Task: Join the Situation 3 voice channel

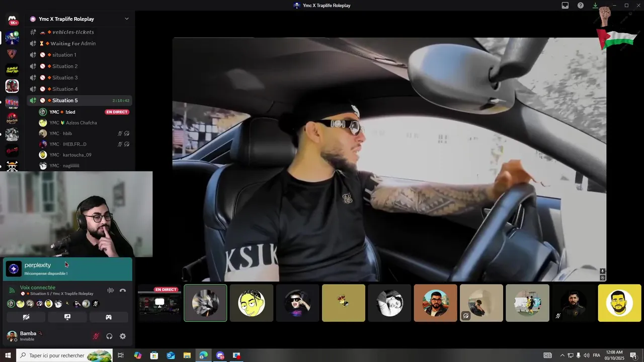Action: 79,77
